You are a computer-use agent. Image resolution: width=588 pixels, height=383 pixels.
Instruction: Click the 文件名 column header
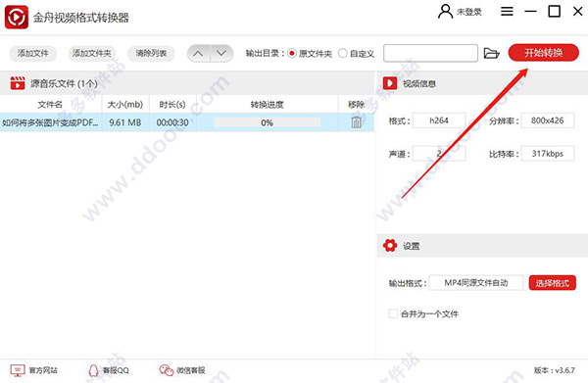coord(50,104)
